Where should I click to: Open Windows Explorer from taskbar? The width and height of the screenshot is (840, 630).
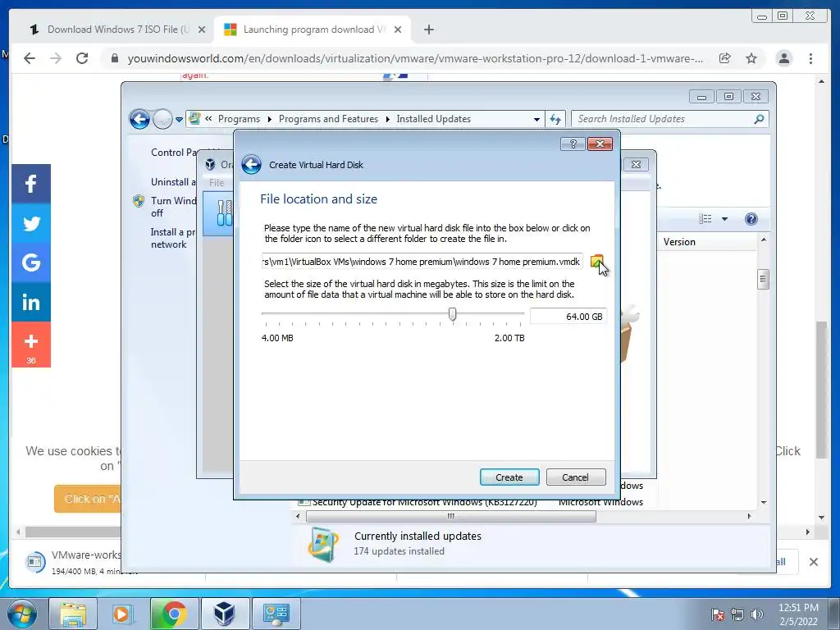(73, 614)
